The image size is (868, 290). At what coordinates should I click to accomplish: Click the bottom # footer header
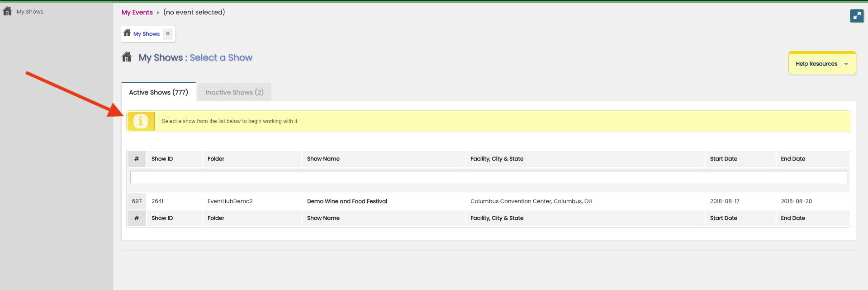[137, 218]
